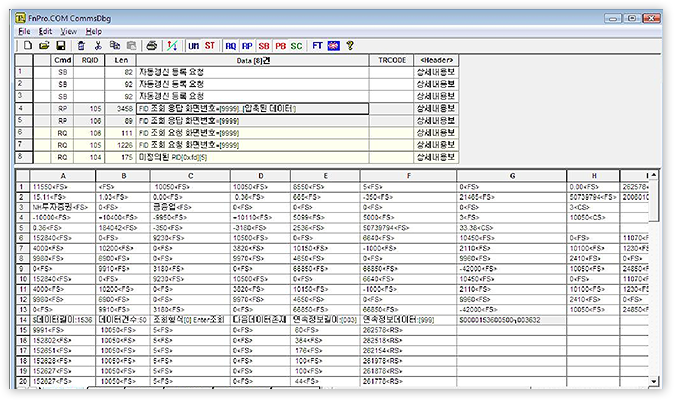Open the Help menu

point(94,31)
